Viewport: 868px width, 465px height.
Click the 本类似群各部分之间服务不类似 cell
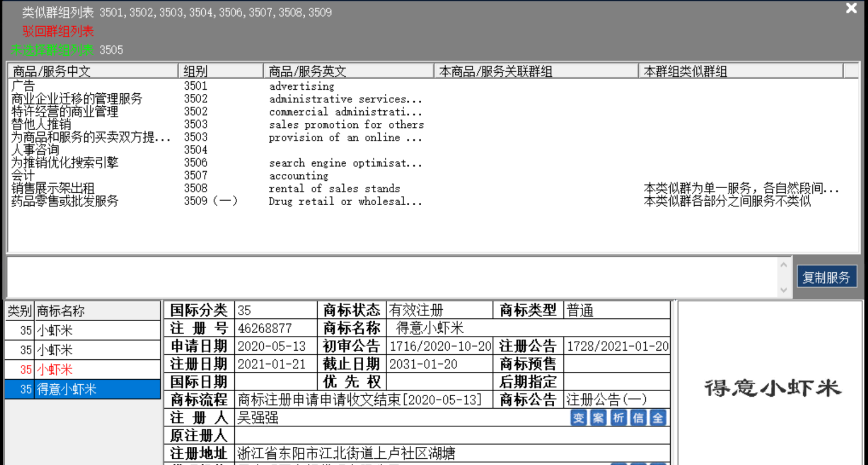727,201
